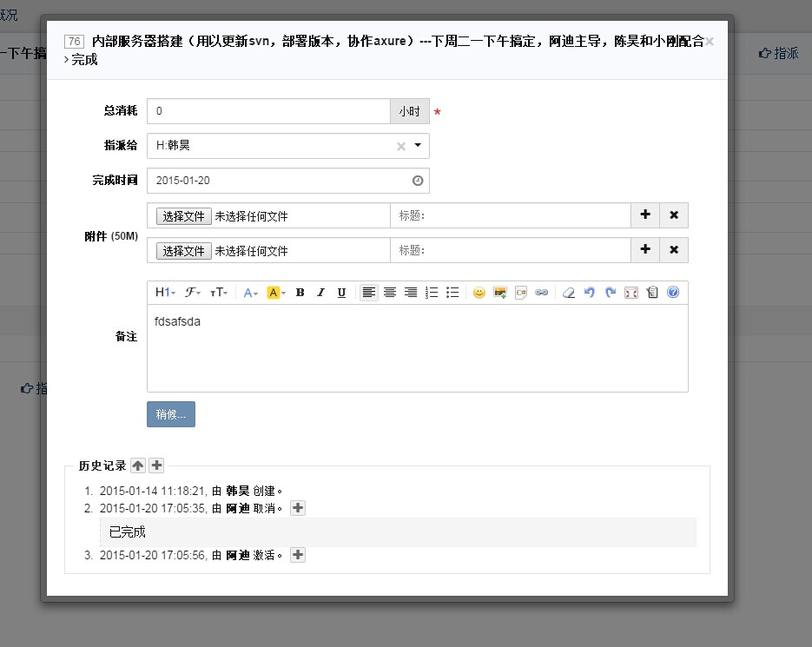Open the editor help question-mark icon
This screenshot has width=812, height=647.
(x=673, y=293)
